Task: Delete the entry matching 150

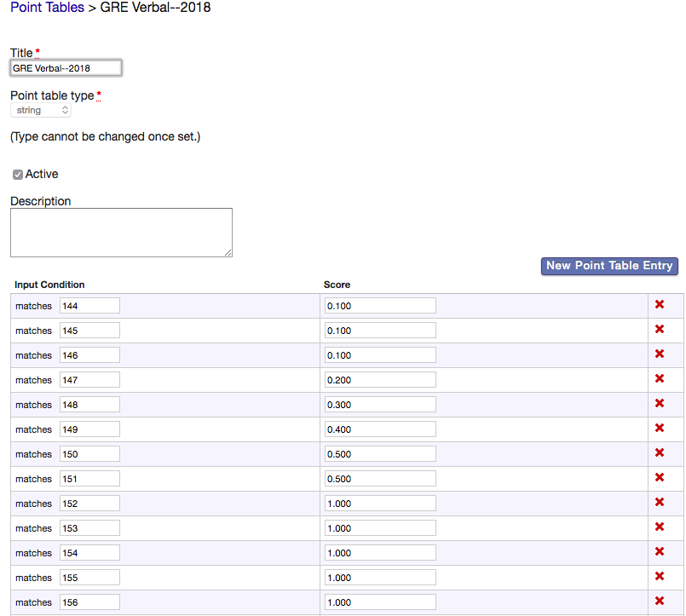Action: pos(659,453)
